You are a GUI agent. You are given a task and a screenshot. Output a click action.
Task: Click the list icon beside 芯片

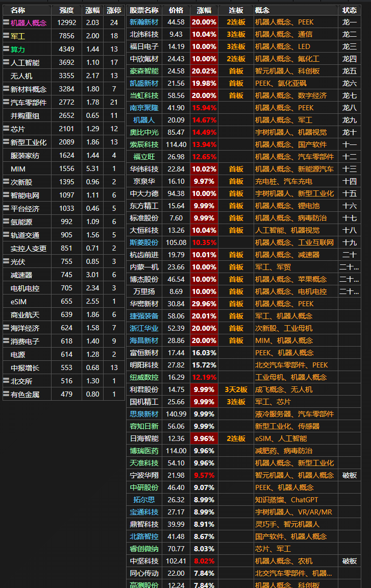tap(6, 129)
